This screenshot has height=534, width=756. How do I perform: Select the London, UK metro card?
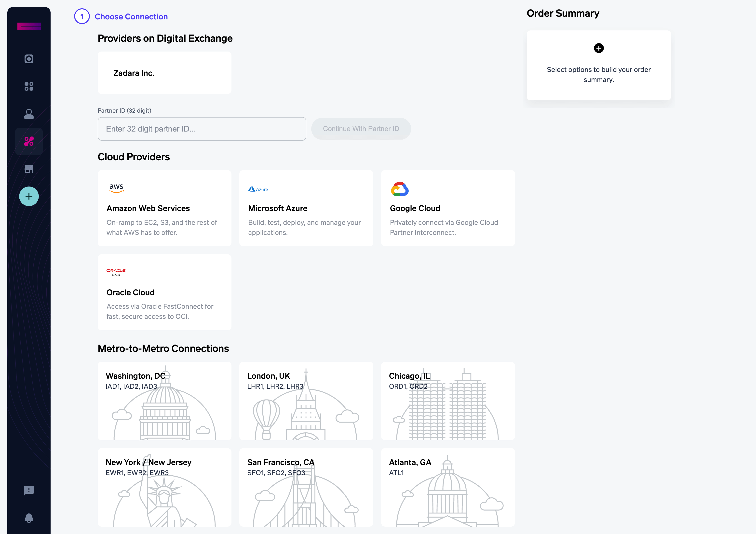306,401
